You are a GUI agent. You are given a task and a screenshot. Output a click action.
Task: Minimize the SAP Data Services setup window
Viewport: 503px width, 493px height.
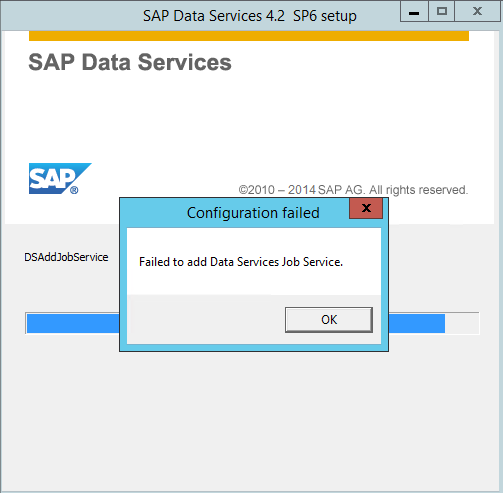coord(414,12)
